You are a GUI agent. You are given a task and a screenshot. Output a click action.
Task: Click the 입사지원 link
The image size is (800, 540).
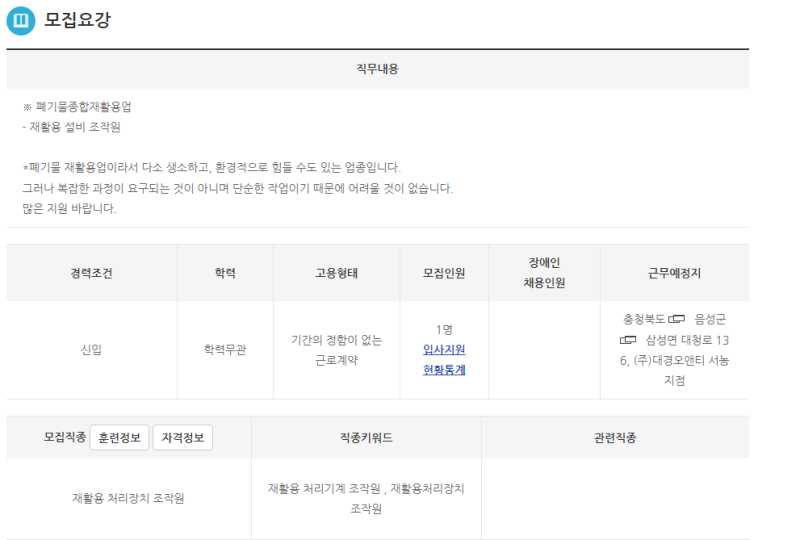(444, 349)
